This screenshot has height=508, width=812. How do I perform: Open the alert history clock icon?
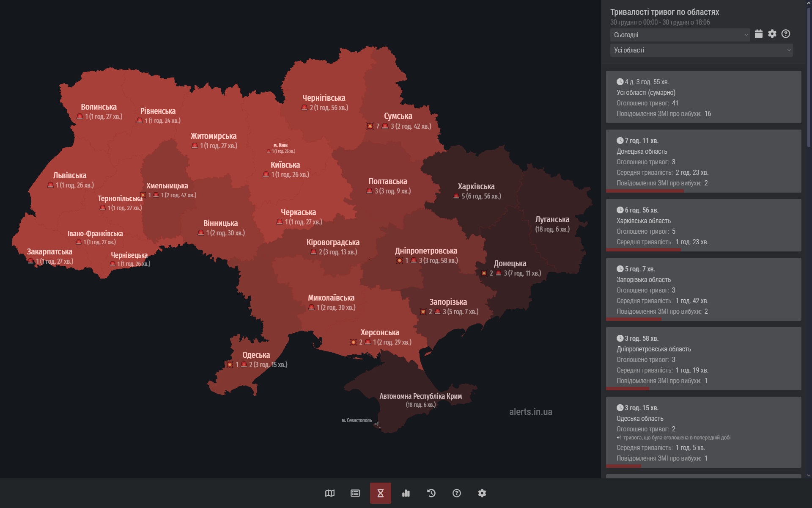pos(431,493)
